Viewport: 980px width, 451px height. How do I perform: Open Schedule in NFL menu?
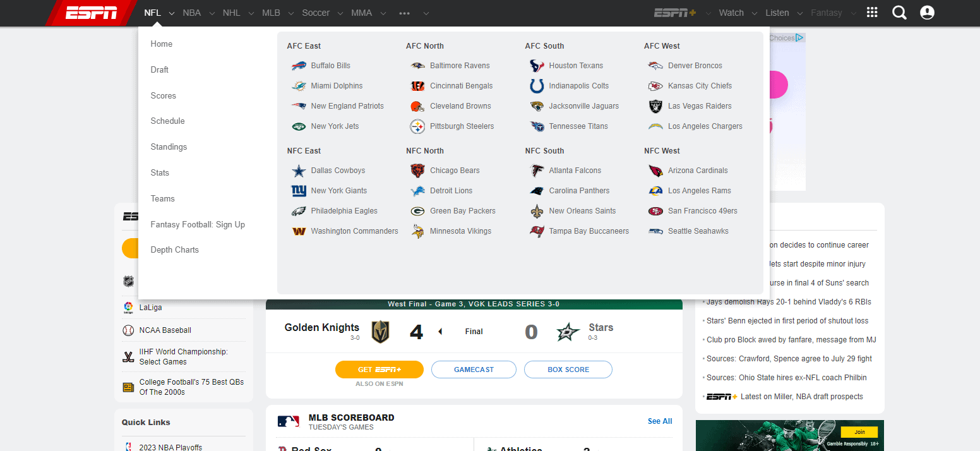point(168,121)
